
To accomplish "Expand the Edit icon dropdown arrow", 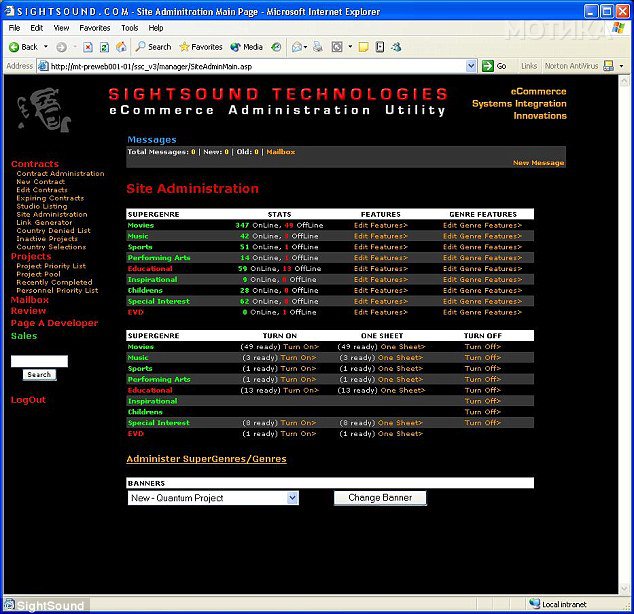I will [350, 47].
